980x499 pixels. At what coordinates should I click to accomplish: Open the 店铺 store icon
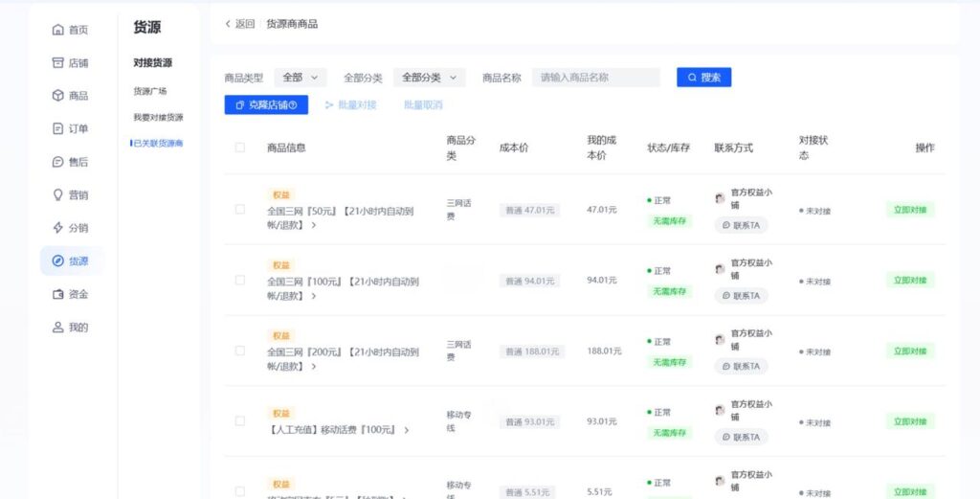[x=58, y=62]
